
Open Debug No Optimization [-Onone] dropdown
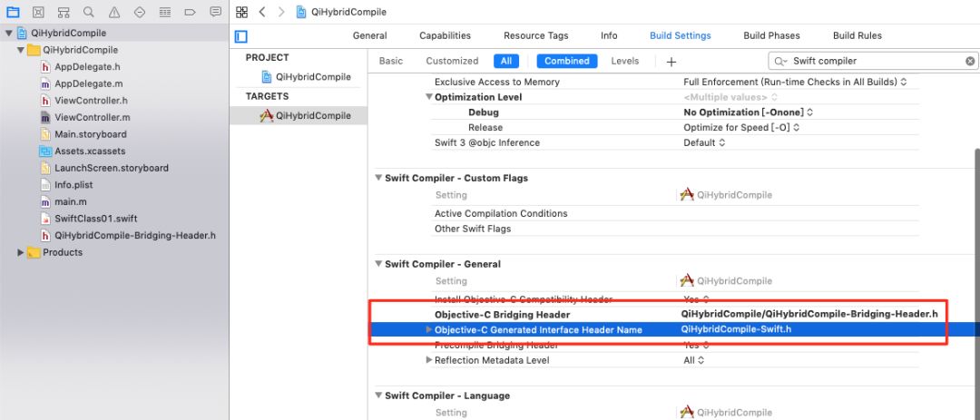point(748,112)
